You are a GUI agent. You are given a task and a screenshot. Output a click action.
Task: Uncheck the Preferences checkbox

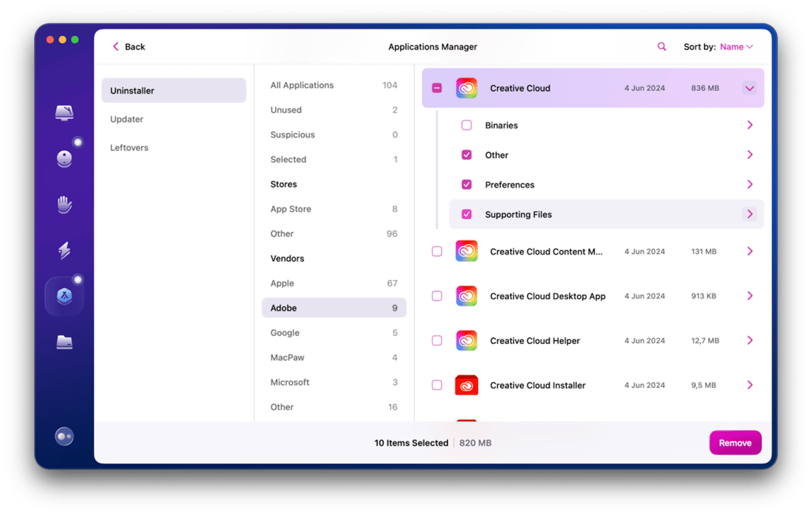coord(467,185)
